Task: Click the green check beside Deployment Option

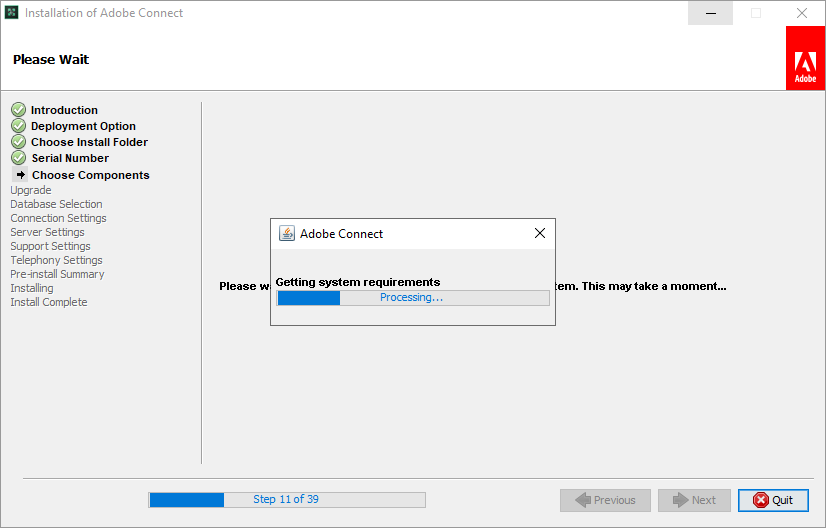Action: pyautogui.click(x=18, y=126)
